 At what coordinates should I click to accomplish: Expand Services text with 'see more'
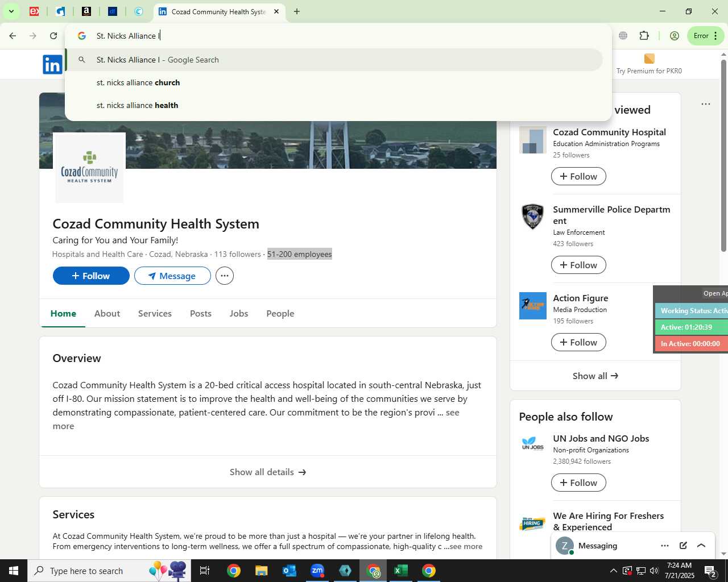pyautogui.click(x=466, y=546)
